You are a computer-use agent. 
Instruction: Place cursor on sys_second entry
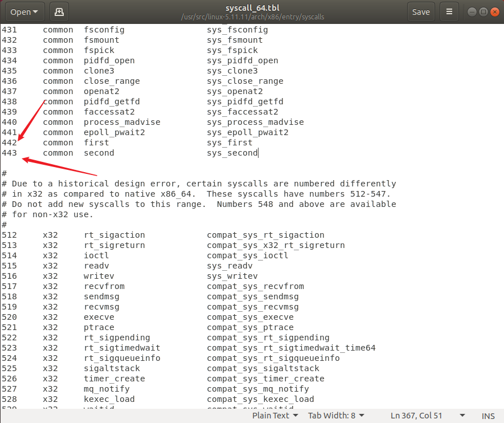coord(232,153)
